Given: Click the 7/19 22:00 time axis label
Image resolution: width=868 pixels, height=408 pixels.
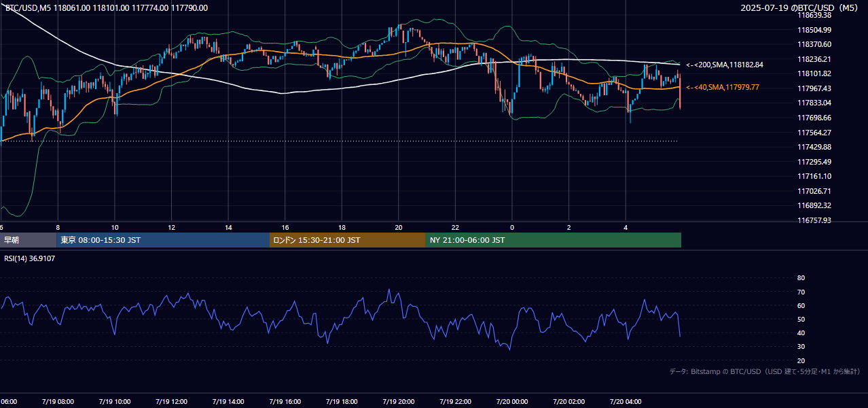Looking at the screenshot, I should coord(455,401).
